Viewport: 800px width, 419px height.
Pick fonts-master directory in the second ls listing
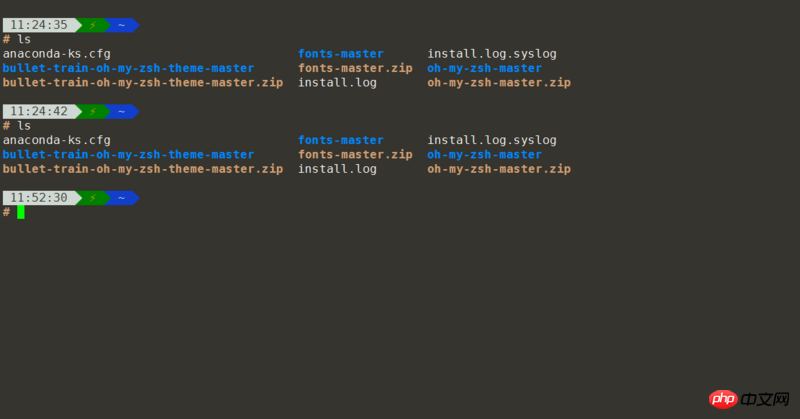pos(341,140)
